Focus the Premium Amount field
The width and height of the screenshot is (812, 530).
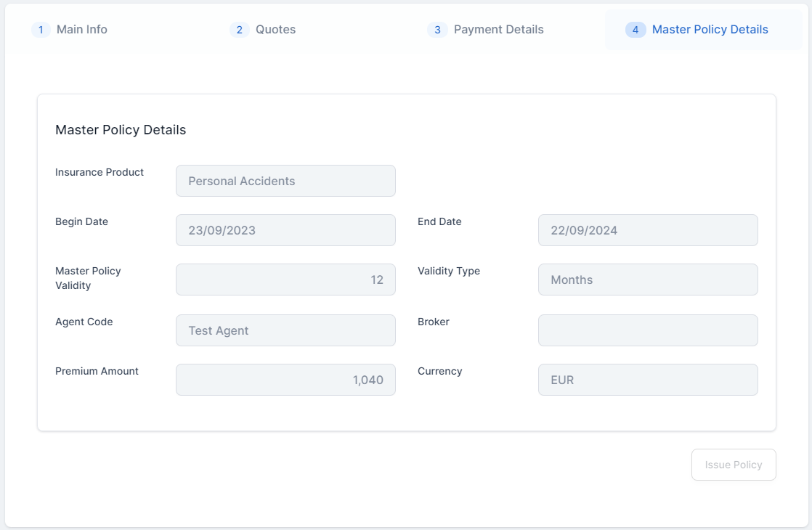coord(285,380)
